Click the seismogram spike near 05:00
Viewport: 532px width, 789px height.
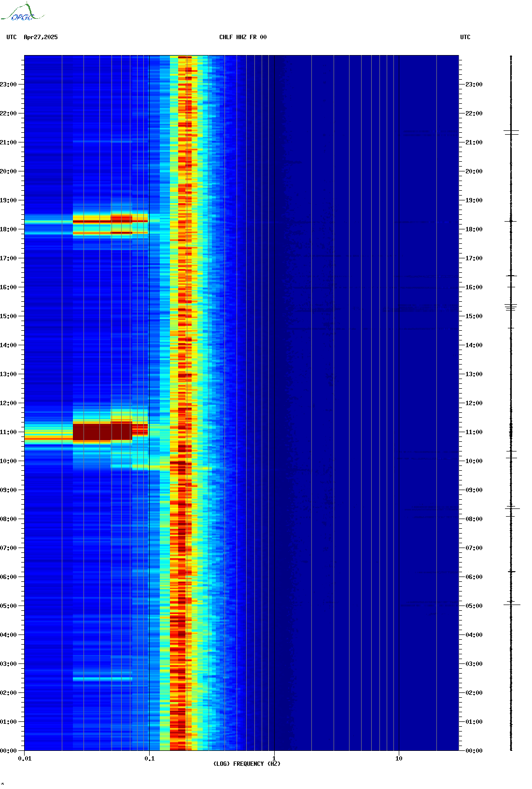[x=512, y=604]
